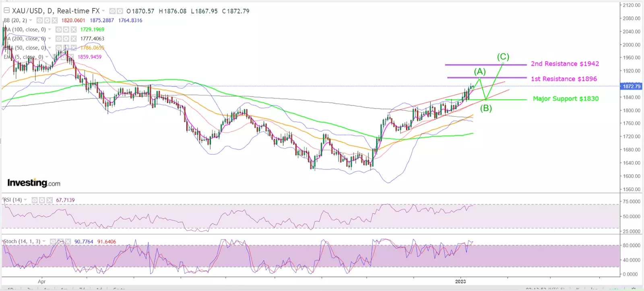Image resolution: width=644 pixels, height=291 pixels.
Task: Collapse the chart legend with minus box
Action: 6,10
